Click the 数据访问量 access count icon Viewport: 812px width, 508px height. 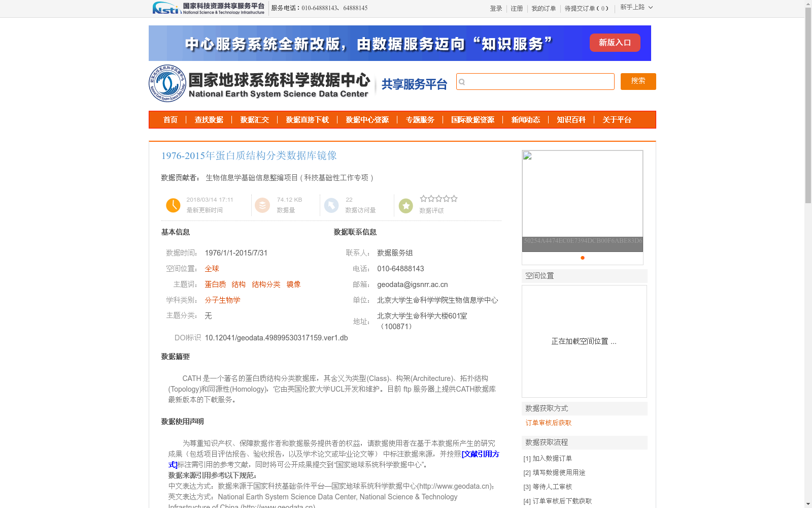[331, 205]
